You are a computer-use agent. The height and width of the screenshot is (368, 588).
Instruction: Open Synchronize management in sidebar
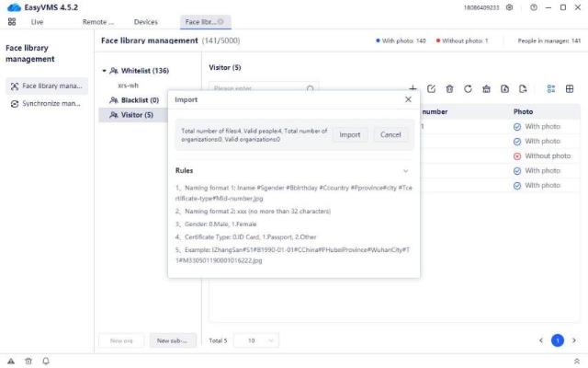(x=51, y=103)
